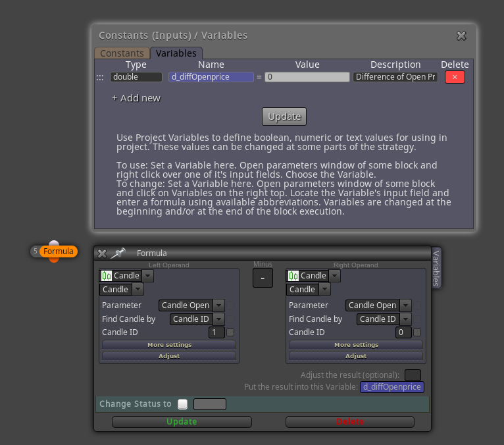This screenshot has width=504, height=445.
Task: Click the green Update button in Formula panel
Action: click(182, 421)
